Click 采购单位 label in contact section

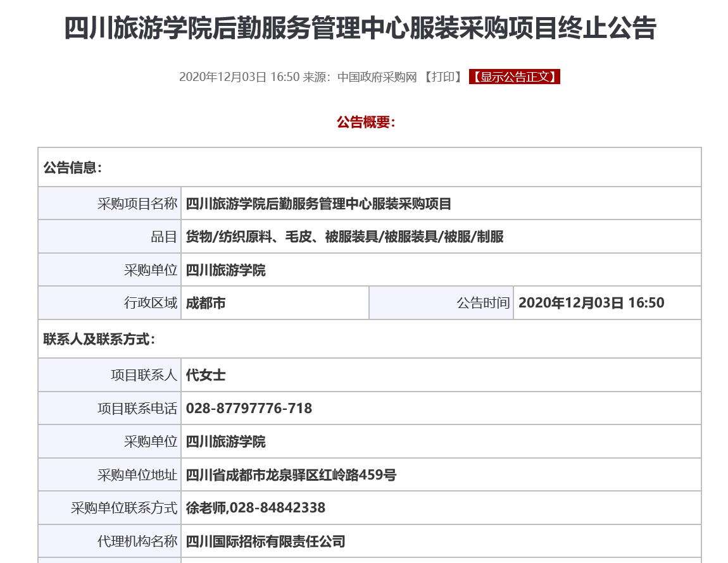(x=110, y=442)
